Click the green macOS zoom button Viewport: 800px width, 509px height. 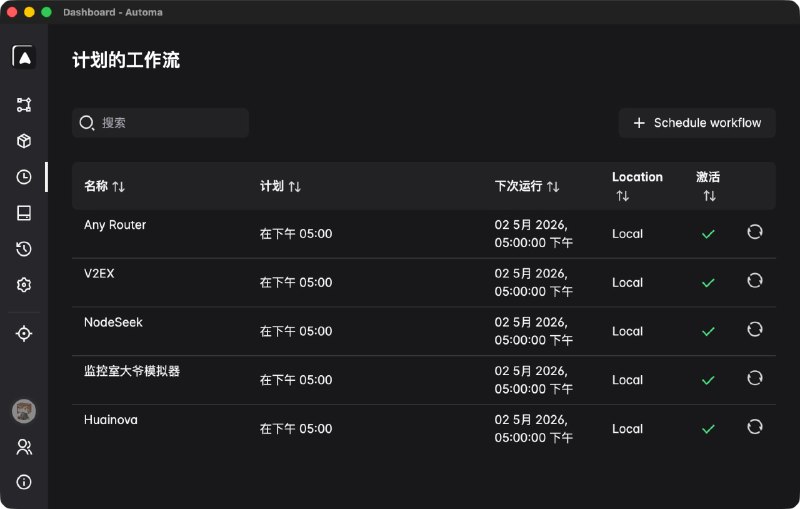46,12
